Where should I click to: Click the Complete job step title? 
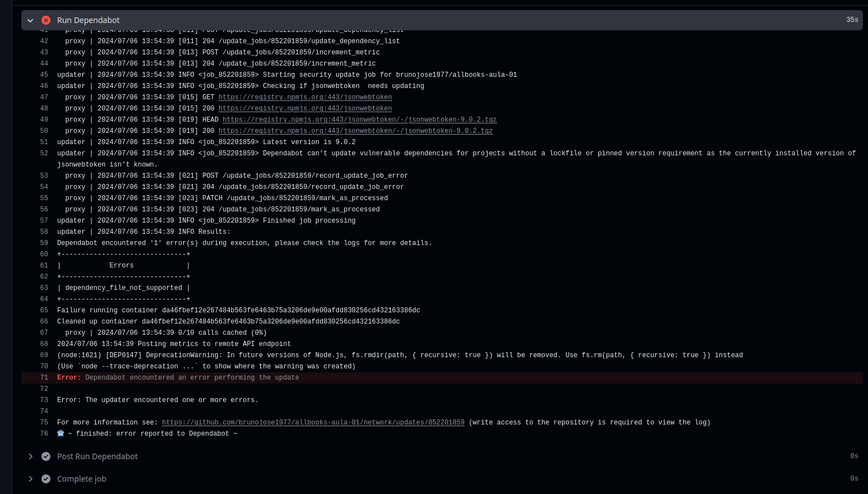click(x=82, y=479)
